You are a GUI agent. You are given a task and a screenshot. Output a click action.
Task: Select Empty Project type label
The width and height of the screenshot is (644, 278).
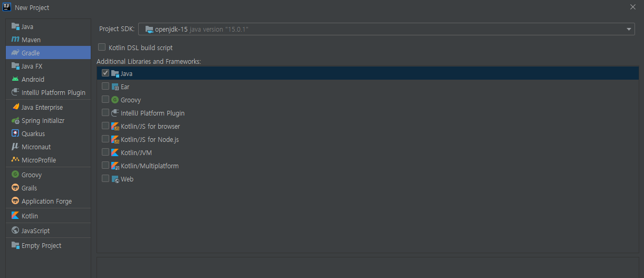[x=41, y=246]
